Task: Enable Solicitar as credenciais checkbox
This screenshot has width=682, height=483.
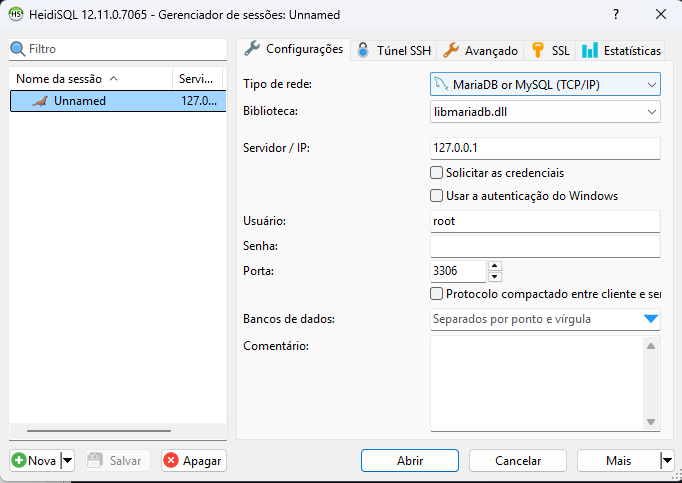Action: pos(436,172)
